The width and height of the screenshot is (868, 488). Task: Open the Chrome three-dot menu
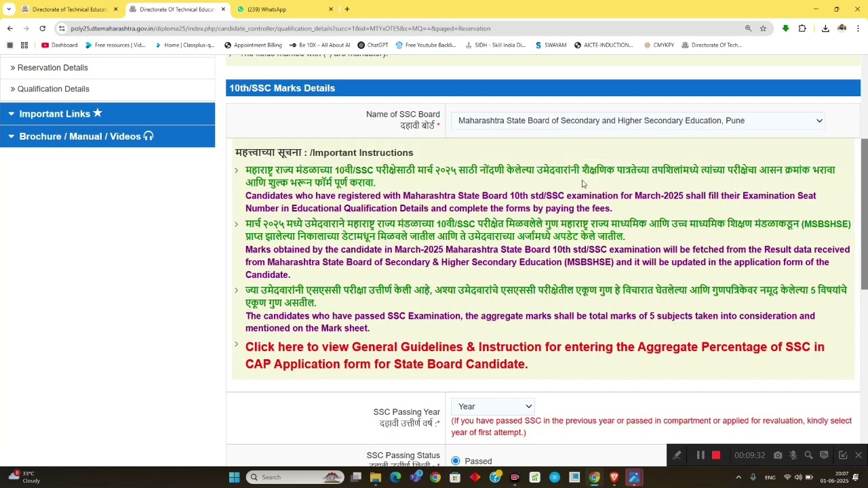[858, 28]
